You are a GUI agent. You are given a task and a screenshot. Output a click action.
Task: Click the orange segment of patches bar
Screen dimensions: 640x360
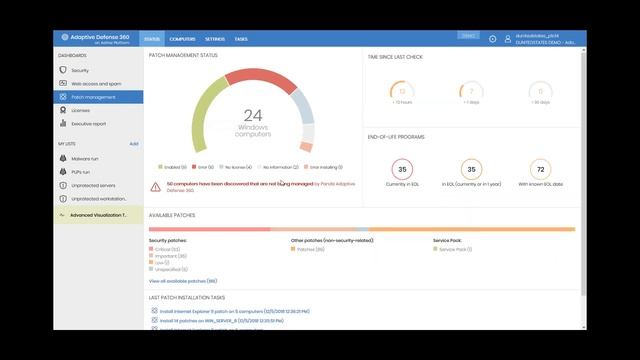point(472,229)
